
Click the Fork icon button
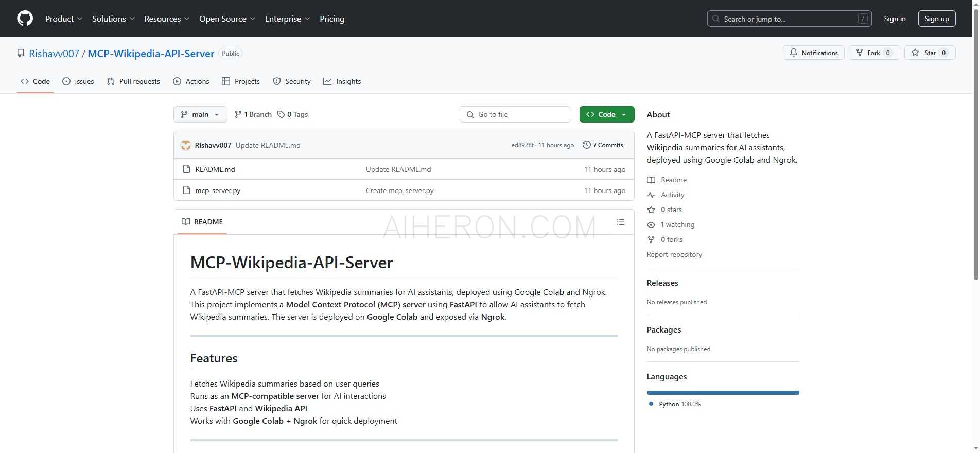coord(859,53)
